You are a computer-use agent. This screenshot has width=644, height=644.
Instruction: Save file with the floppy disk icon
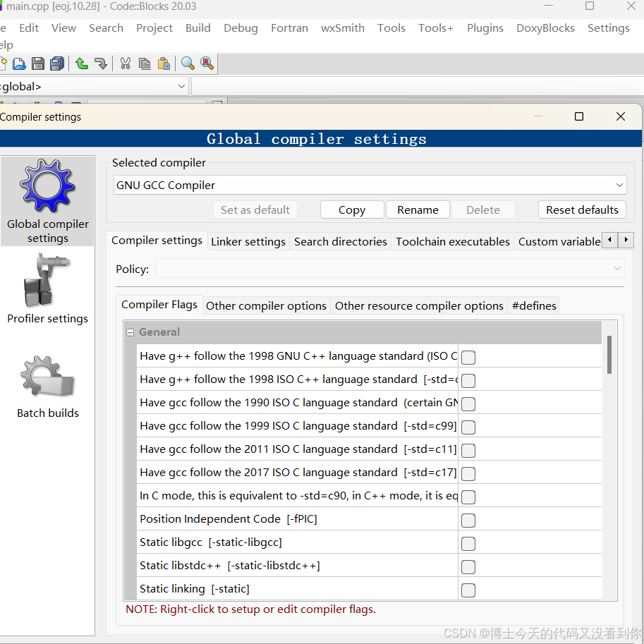coord(38,63)
